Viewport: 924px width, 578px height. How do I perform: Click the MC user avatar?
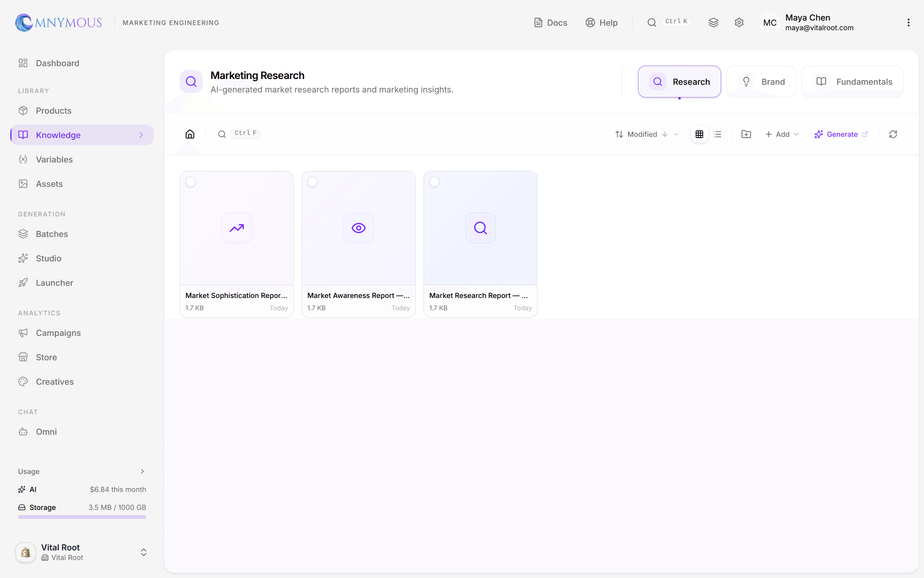click(x=770, y=22)
